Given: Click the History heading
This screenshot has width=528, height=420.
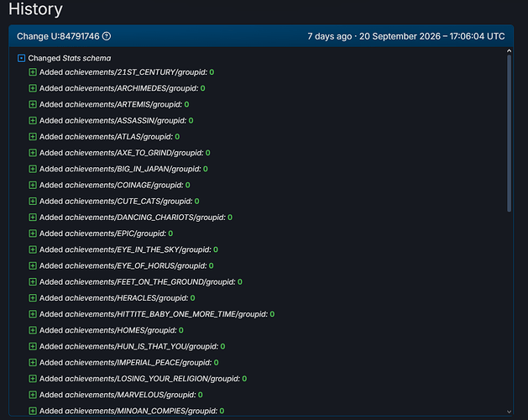Looking at the screenshot, I should [35, 9].
